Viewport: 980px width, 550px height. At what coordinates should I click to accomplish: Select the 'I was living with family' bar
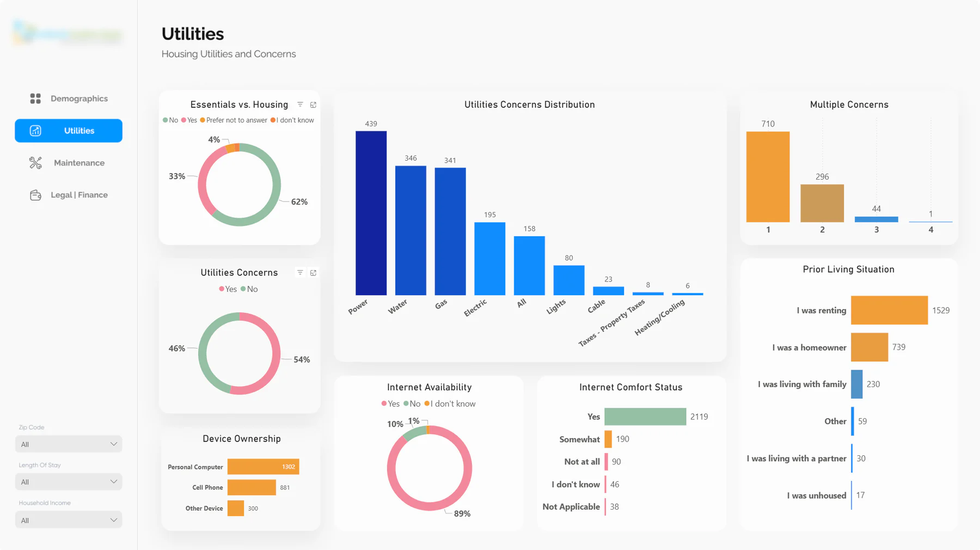coord(857,384)
